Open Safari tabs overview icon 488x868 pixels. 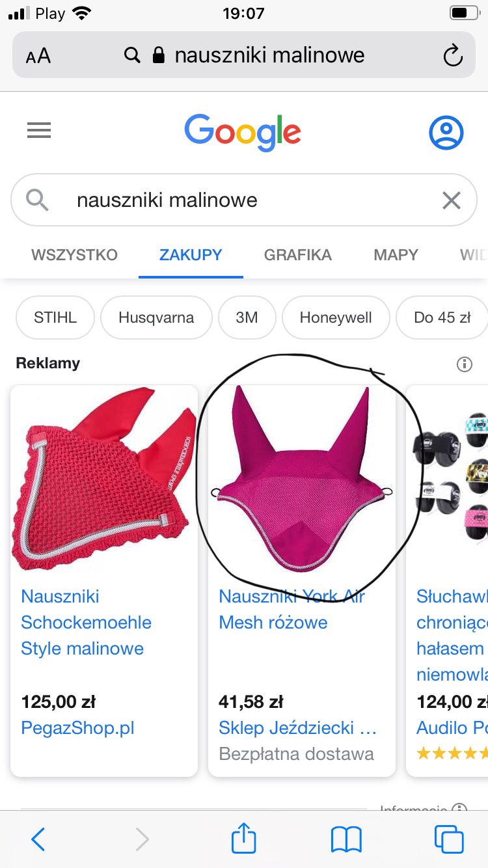pos(449,839)
